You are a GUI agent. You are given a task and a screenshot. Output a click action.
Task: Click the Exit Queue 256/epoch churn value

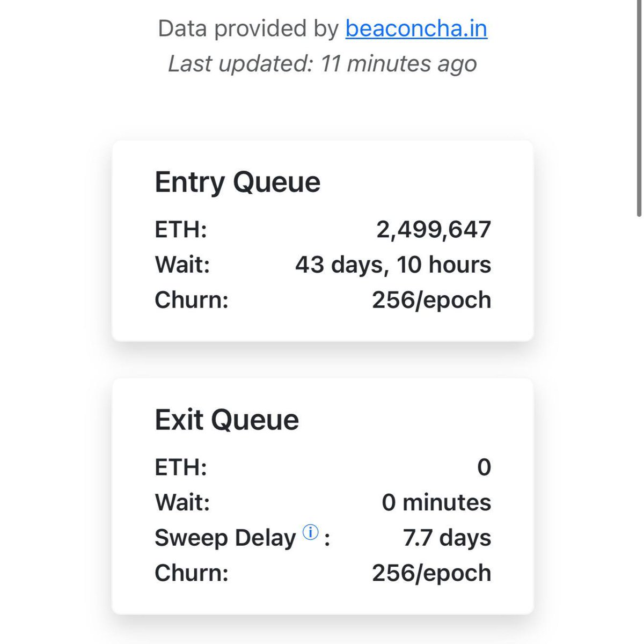coord(431,573)
